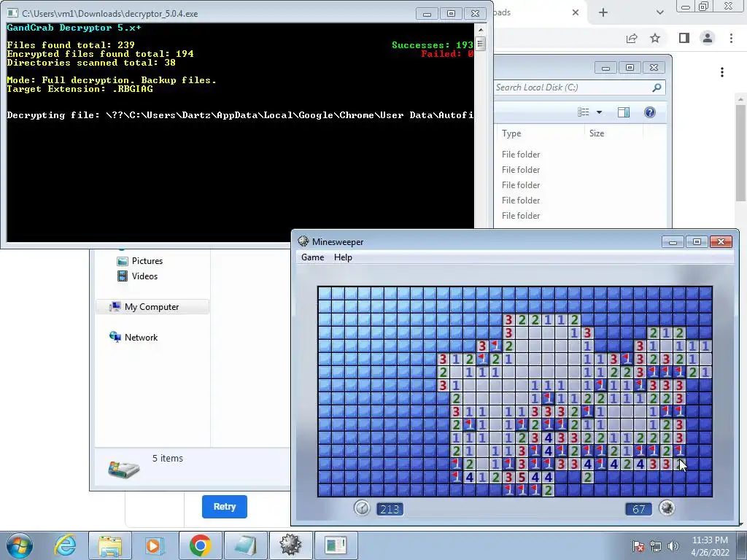This screenshot has width=747, height=560.
Task: Click the decryptor console title bar icon
Action: click(13, 13)
